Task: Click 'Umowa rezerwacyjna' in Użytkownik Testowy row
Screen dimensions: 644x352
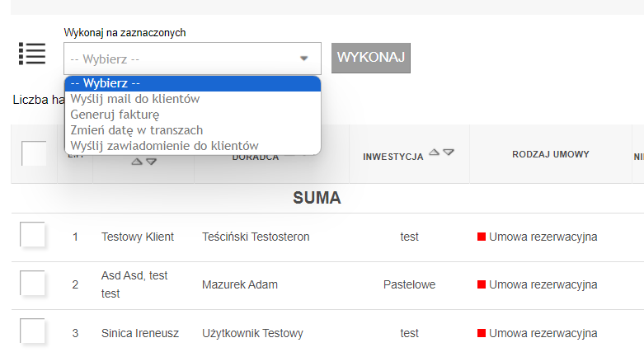Action: (543, 333)
